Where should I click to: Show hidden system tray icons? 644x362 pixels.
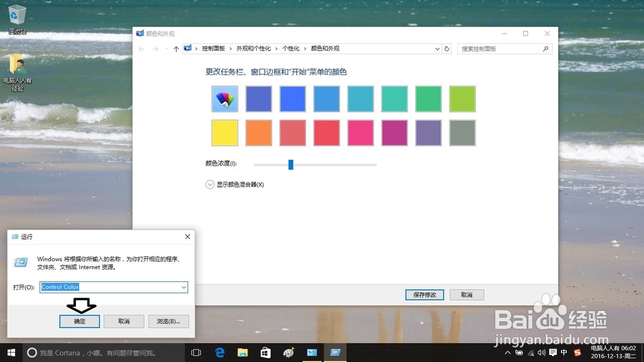coord(507,352)
